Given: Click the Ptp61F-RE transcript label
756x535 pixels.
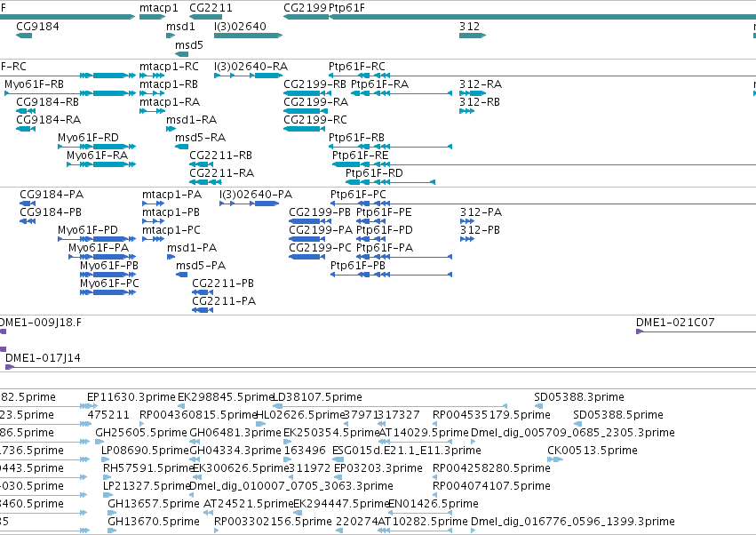Looking at the screenshot, I should (360, 156).
